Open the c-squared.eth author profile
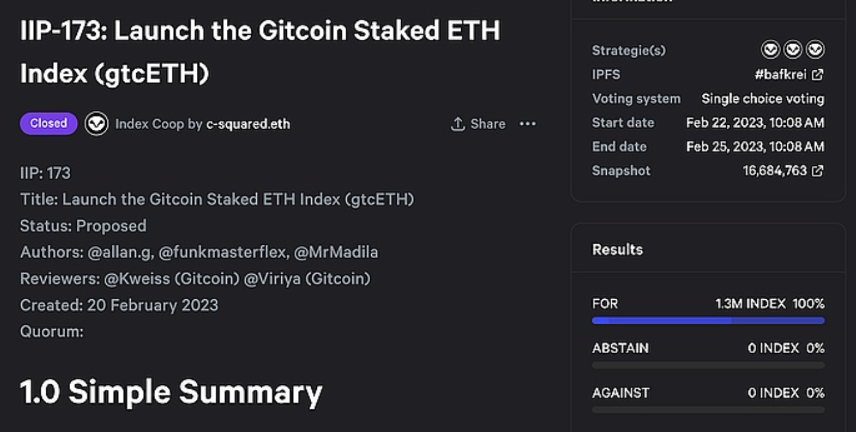856x432 pixels. [248, 124]
